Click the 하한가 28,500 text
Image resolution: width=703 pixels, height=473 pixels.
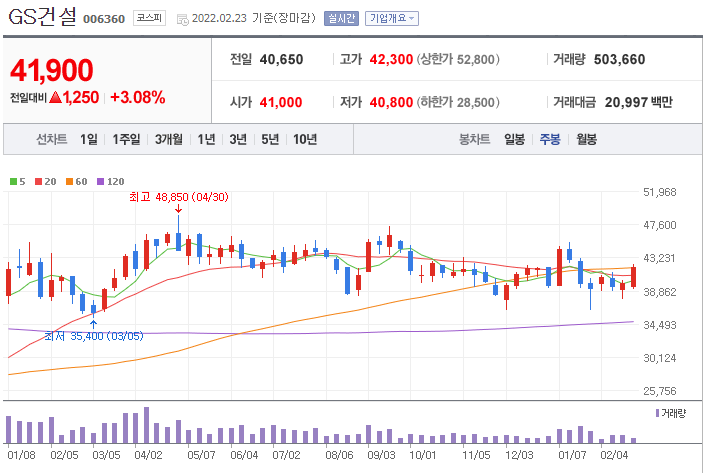(x=458, y=102)
